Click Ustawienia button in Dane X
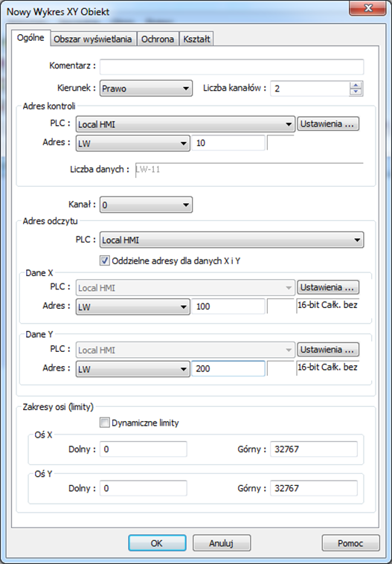The height and width of the screenshot is (564, 392). [328, 287]
